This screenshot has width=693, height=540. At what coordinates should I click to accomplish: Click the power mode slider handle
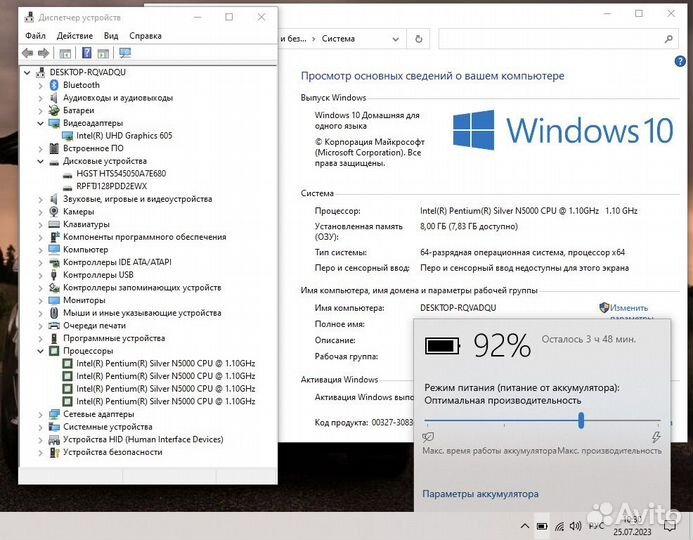581,420
